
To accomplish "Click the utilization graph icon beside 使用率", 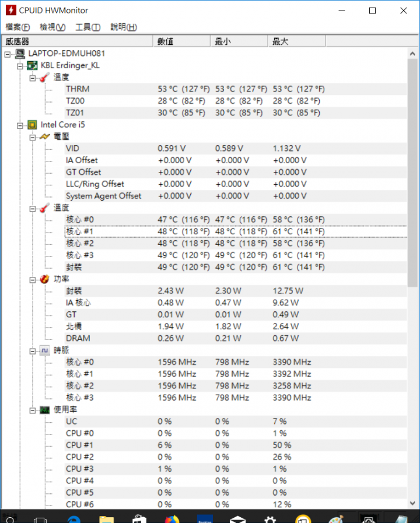I will click(45, 409).
